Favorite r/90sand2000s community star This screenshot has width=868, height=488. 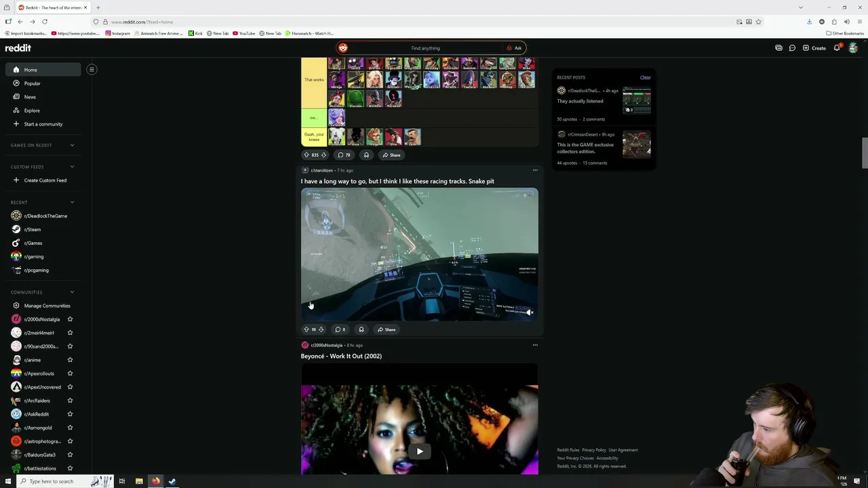[x=70, y=346]
